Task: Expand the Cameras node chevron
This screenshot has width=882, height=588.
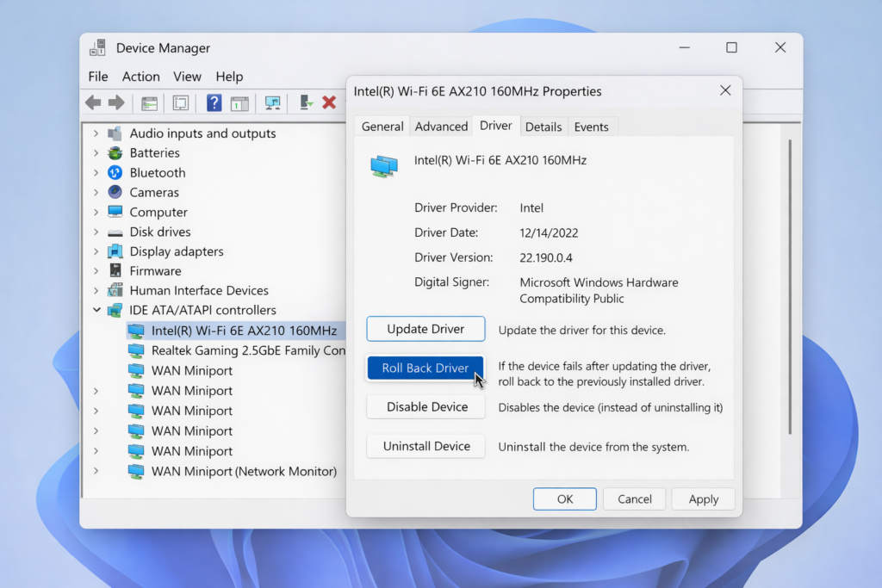Action: (x=96, y=192)
